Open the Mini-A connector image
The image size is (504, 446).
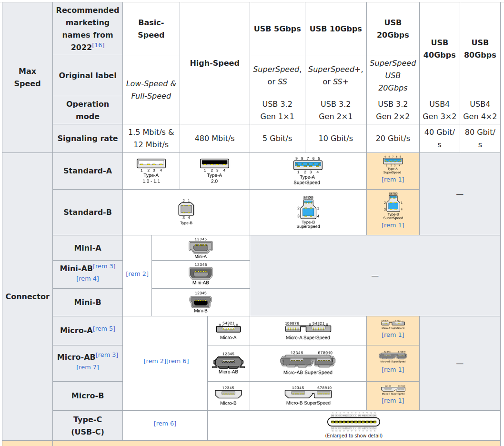201,248
